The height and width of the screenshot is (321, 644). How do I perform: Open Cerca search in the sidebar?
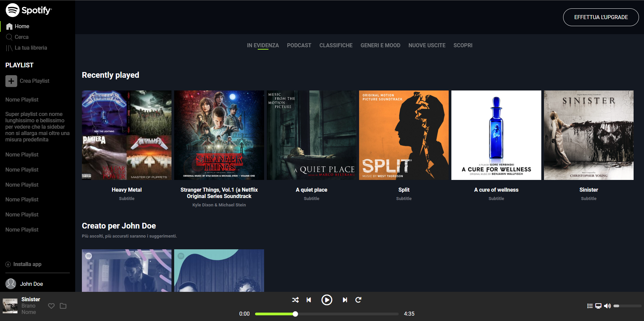coord(17,37)
